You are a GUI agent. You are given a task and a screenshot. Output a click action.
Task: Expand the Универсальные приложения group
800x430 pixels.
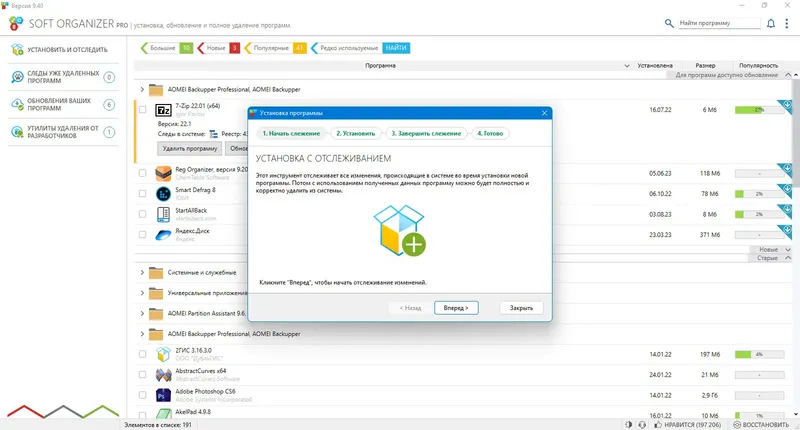point(142,293)
